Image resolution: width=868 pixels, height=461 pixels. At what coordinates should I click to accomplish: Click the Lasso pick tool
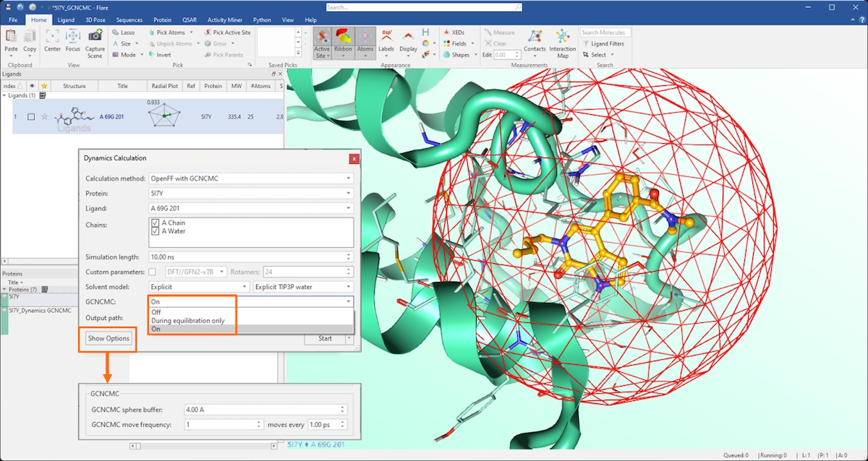point(123,33)
